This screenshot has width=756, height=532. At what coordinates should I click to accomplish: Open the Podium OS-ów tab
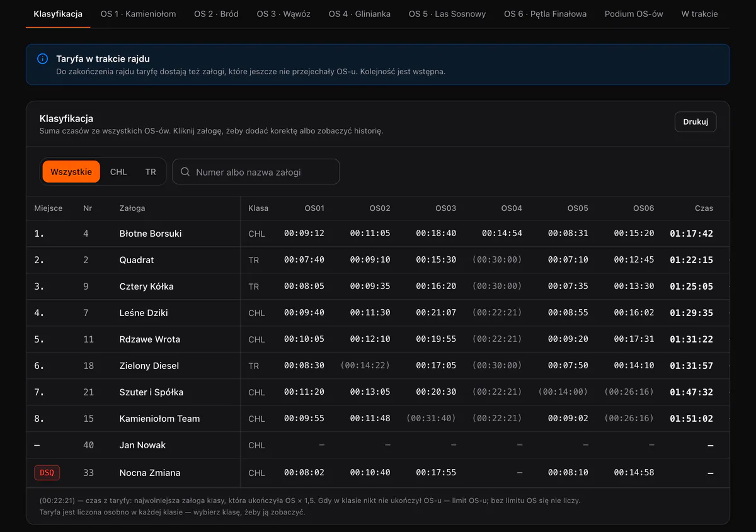[634, 14]
